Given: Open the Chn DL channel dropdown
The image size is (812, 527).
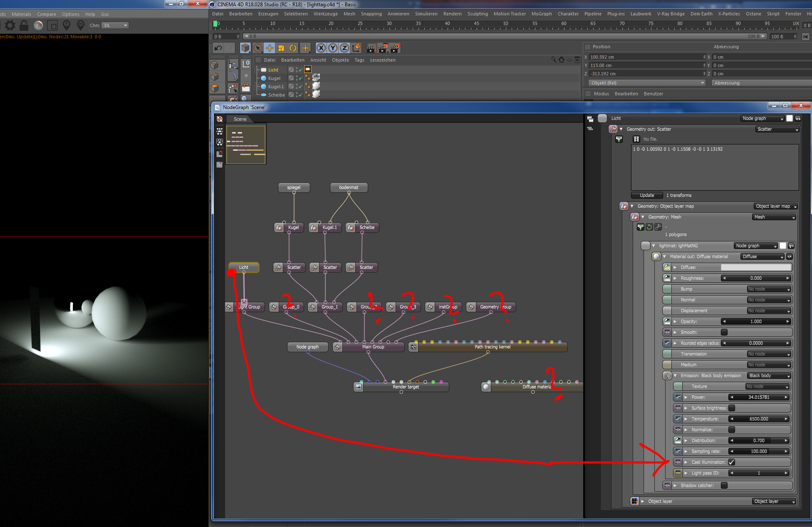Looking at the screenshot, I should pos(116,25).
